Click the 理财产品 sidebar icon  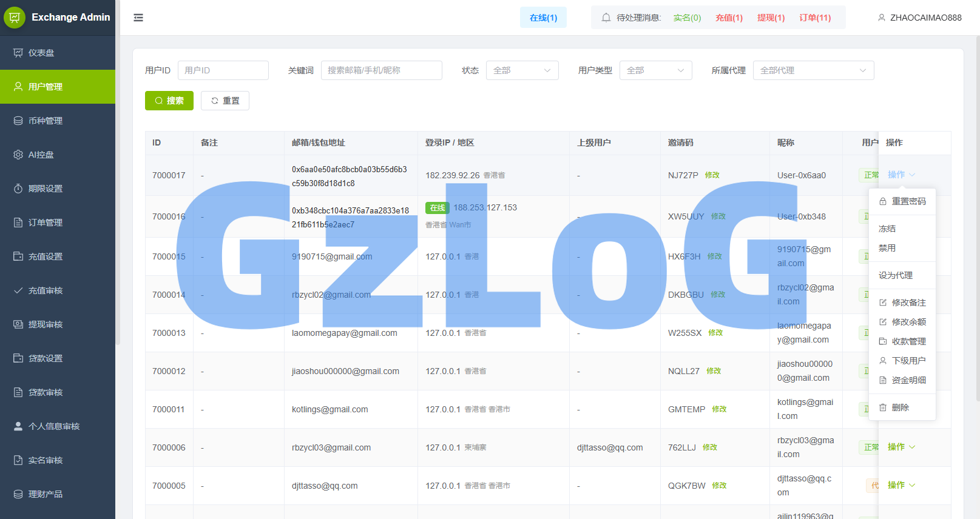click(18, 494)
